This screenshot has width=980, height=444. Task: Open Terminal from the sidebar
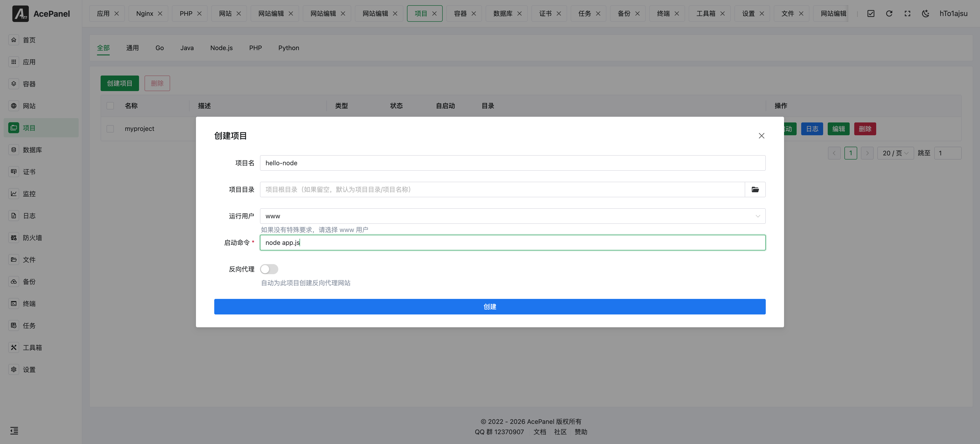click(x=29, y=303)
